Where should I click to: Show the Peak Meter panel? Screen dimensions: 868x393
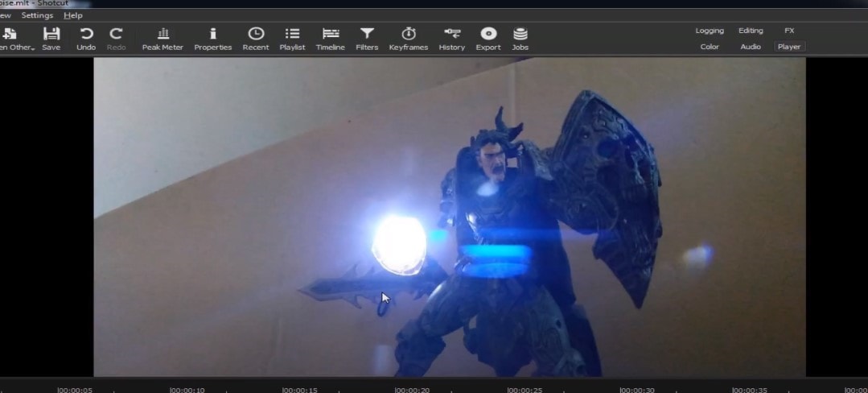pos(162,39)
